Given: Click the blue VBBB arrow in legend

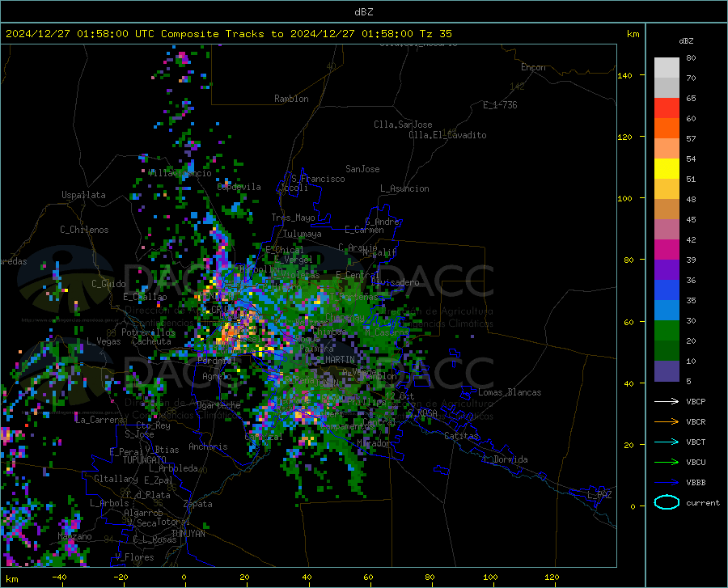Looking at the screenshot, I should point(667,482).
